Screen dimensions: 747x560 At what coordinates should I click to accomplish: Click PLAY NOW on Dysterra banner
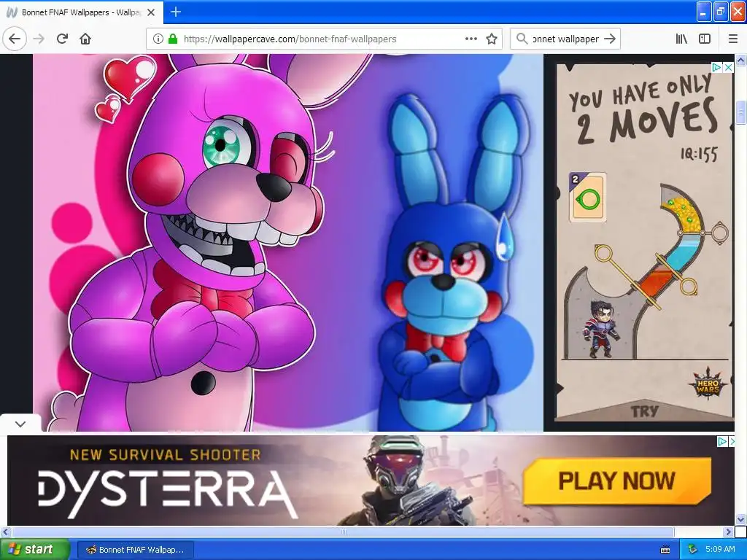616,481
